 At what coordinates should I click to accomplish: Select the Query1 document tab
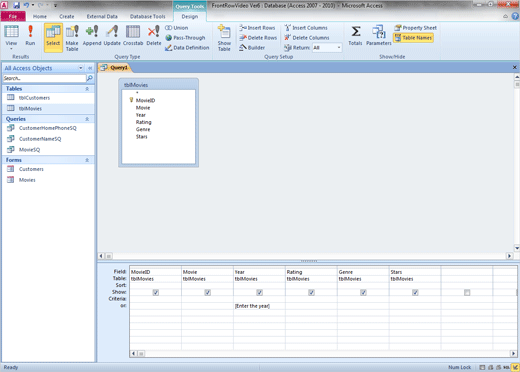(x=115, y=68)
